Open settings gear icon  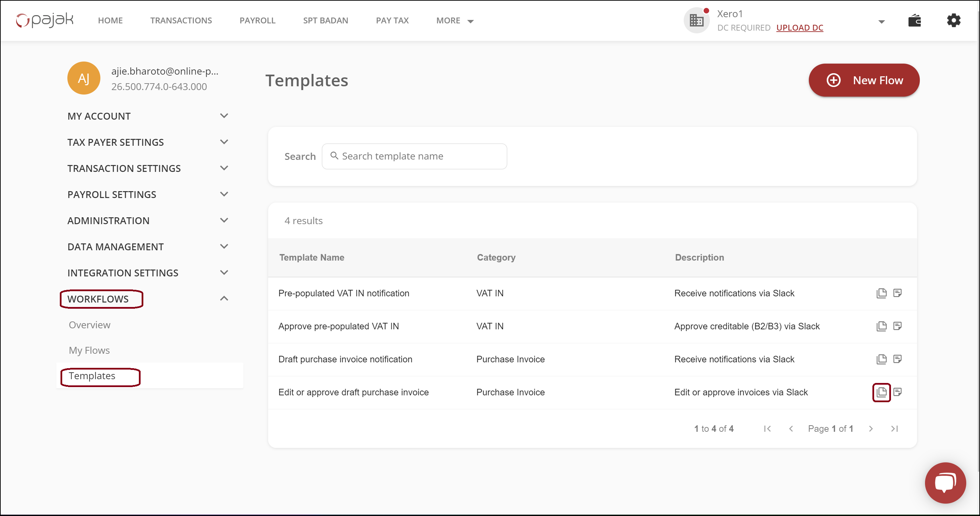pyautogui.click(x=954, y=21)
